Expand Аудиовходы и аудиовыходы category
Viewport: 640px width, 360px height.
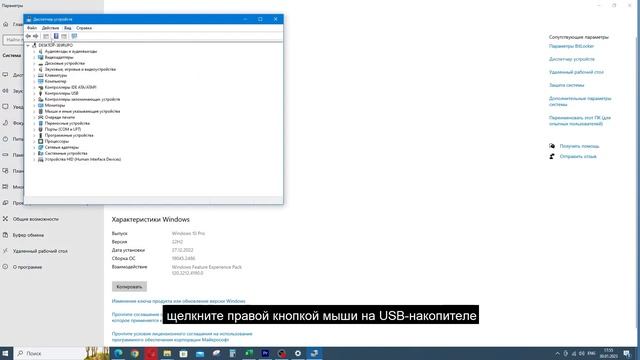pos(34,51)
